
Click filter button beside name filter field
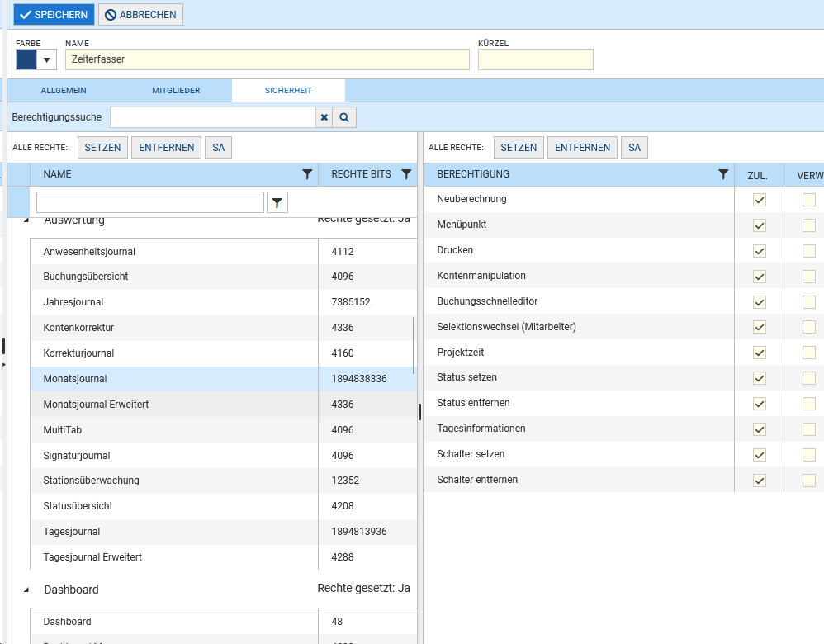click(x=277, y=202)
